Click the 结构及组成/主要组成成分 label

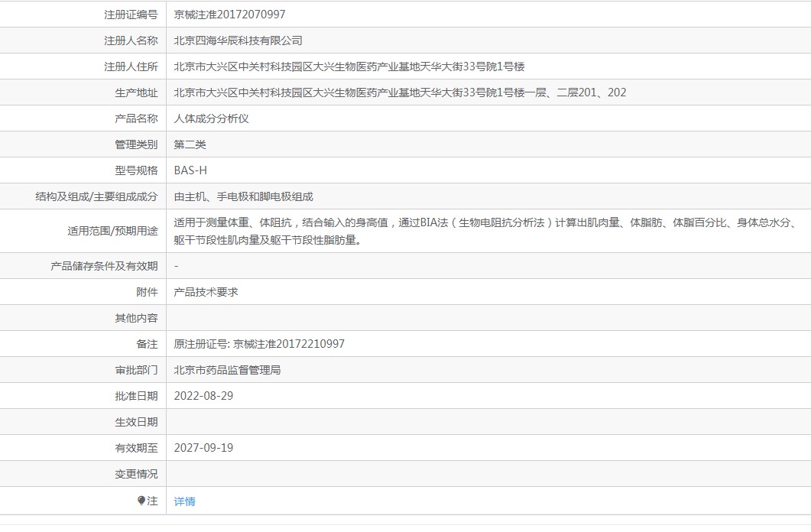click(96, 196)
